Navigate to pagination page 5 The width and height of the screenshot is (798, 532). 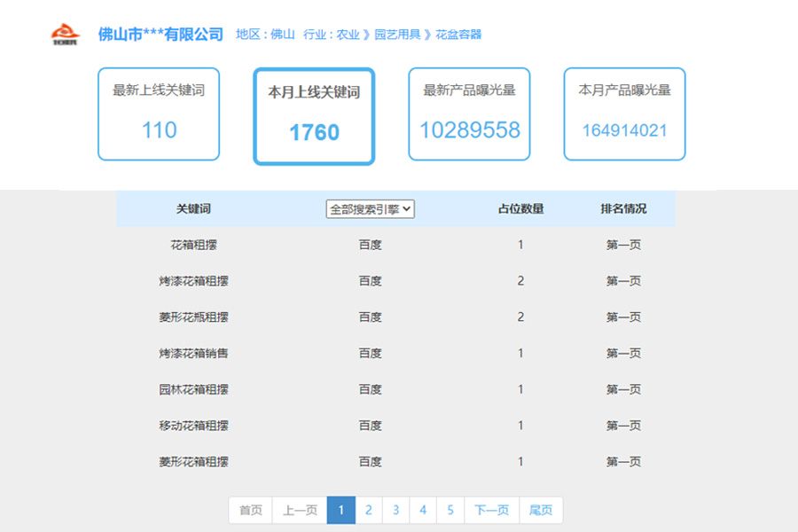451,510
